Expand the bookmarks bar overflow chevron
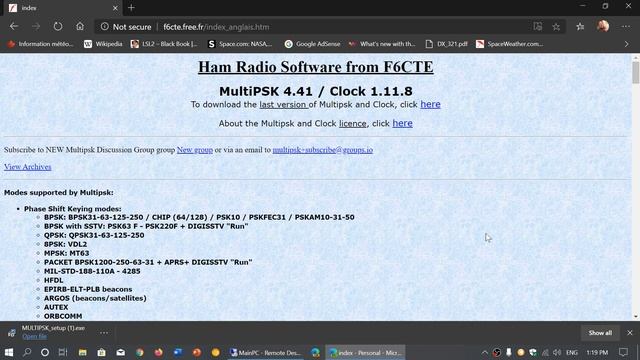The height and width of the screenshot is (360, 640). [627, 44]
